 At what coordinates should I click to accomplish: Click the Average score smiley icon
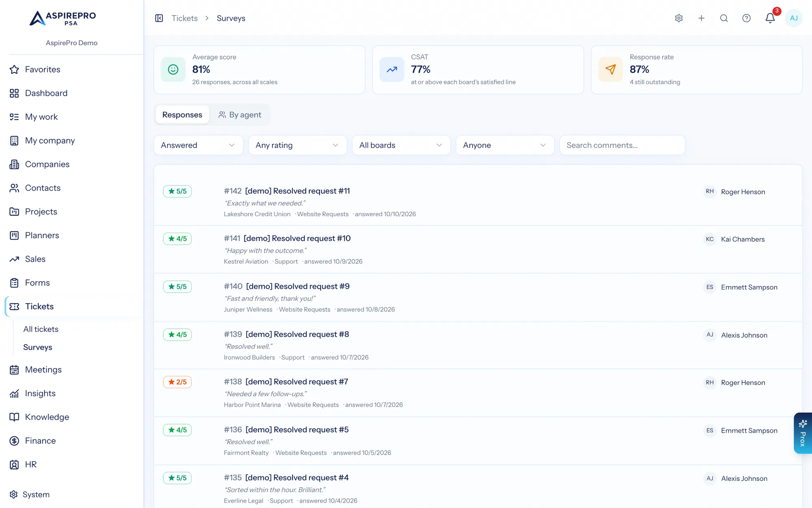coord(173,69)
